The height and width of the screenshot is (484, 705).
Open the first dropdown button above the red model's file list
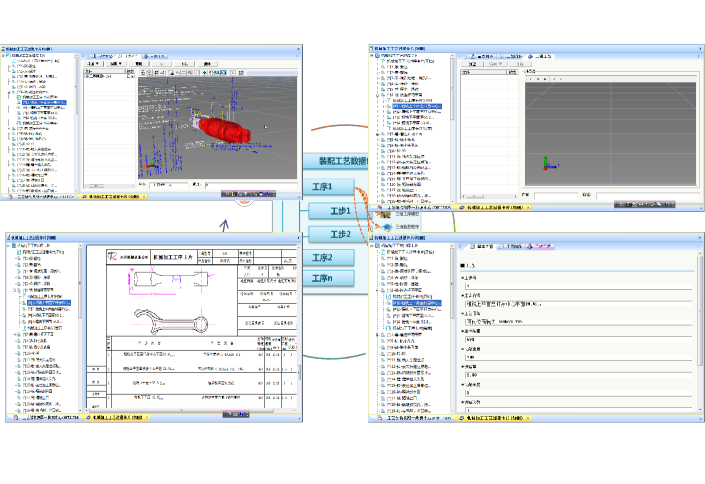94,64
